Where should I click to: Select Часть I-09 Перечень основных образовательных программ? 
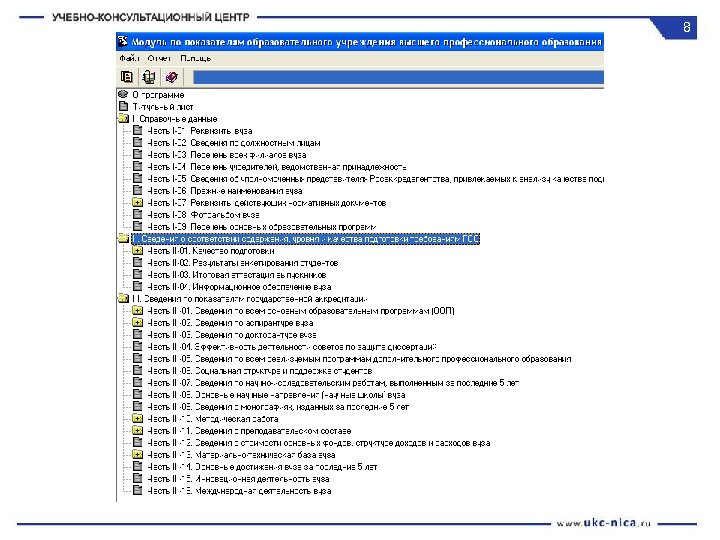(x=262, y=227)
